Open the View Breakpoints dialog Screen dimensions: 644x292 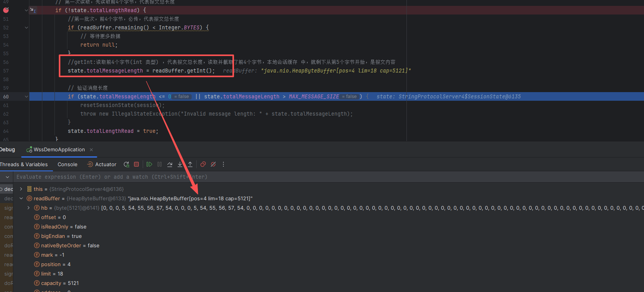203,165
